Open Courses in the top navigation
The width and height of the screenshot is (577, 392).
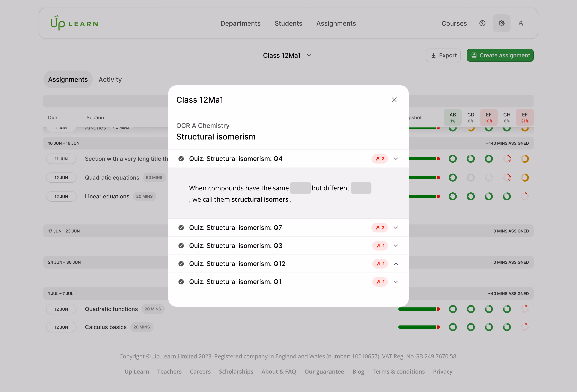click(454, 23)
